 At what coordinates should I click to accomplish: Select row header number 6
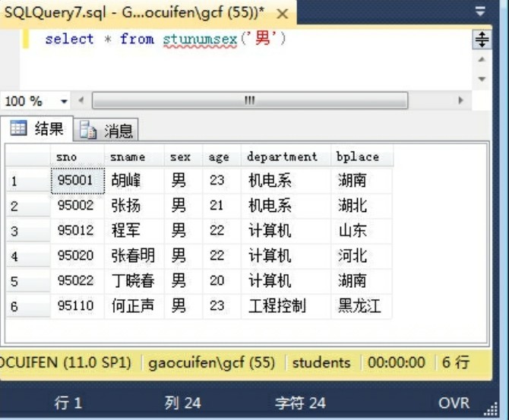[x=28, y=306]
